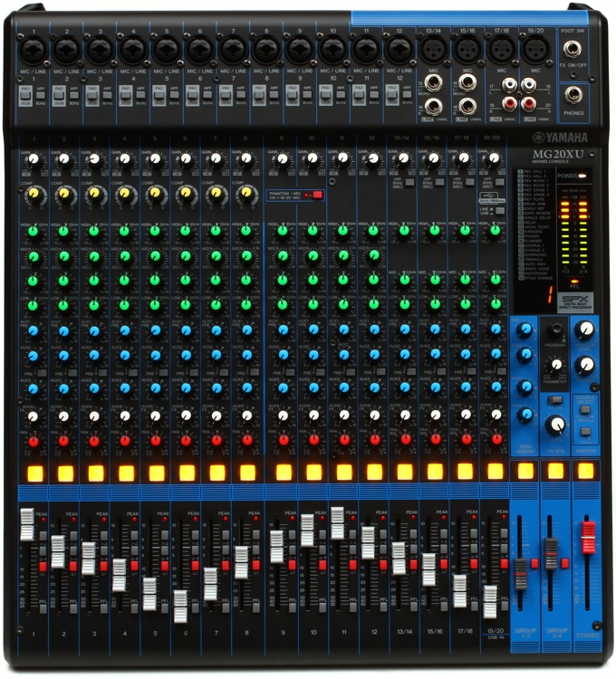Select the PROGRAM knob in the effects section

pos(554,330)
